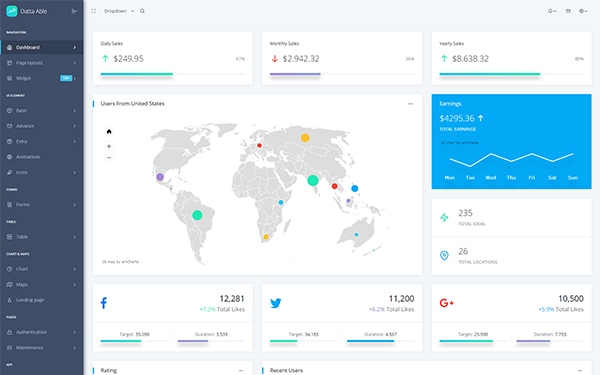Expand the Basic submenu chevron

point(75,111)
